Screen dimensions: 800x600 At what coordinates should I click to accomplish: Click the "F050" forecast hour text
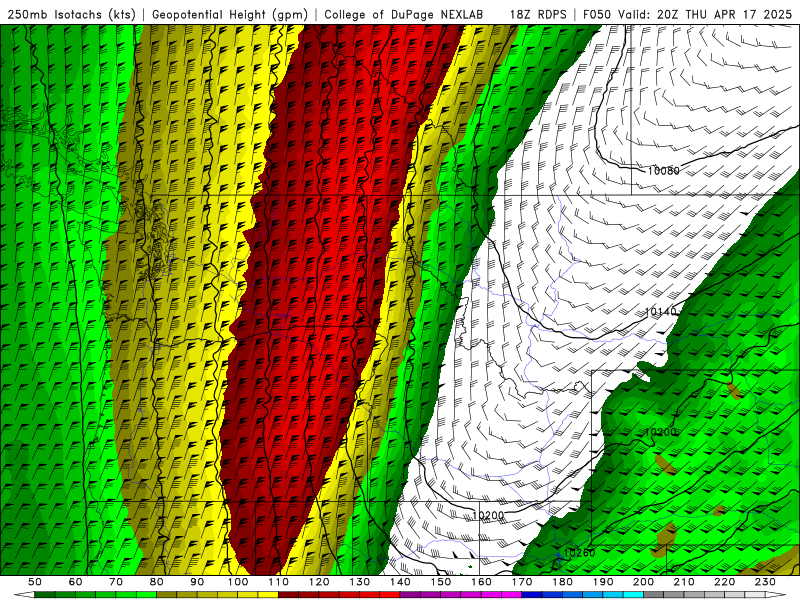tap(596, 14)
